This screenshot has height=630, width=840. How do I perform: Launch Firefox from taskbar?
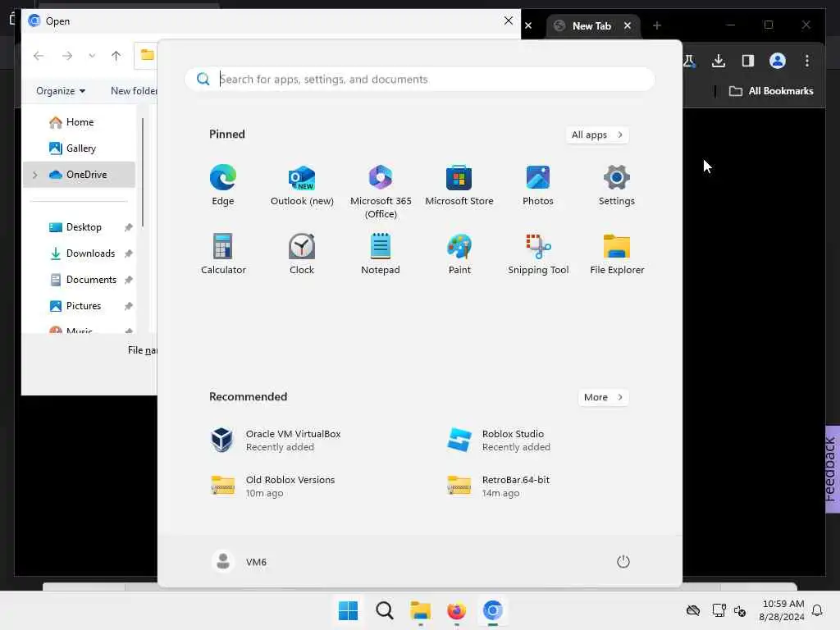pos(456,610)
